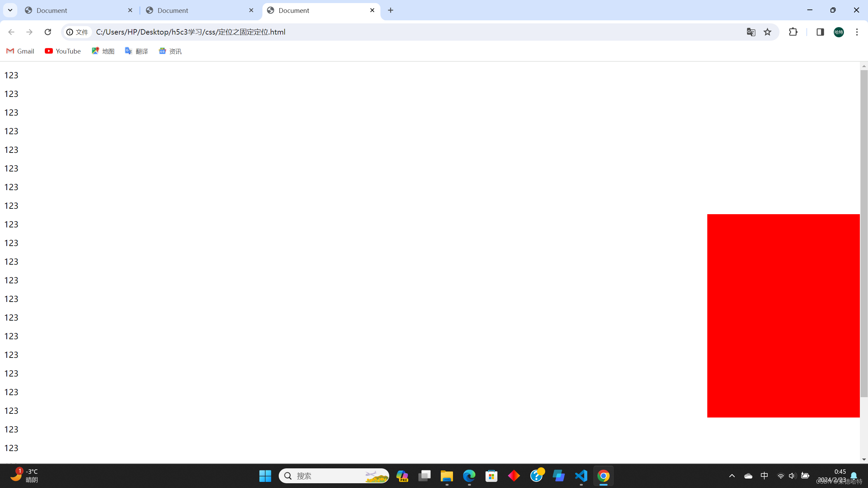Show hidden system tray icons

732,476
